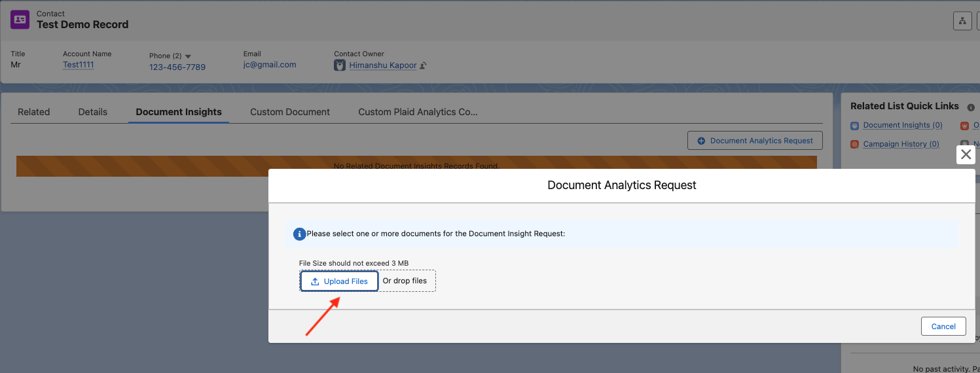Click the phone number 123-456-7789

pos(177,67)
